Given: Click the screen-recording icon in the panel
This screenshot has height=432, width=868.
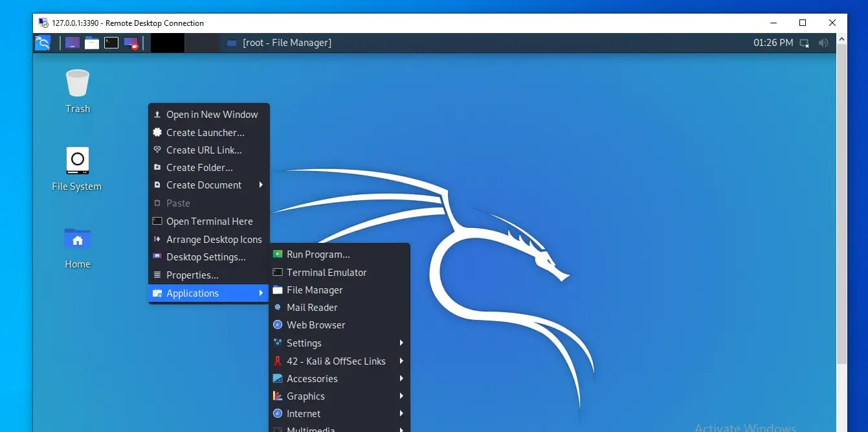Looking at the screenshot, I should click(x=130, y=43).
